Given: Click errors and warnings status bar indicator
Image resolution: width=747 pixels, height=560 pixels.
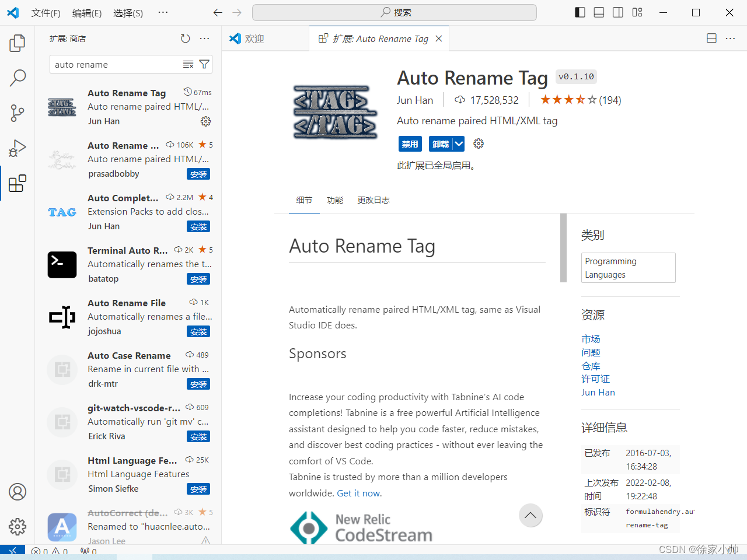Looking at the screenshot, I should (x=50, y=551).
